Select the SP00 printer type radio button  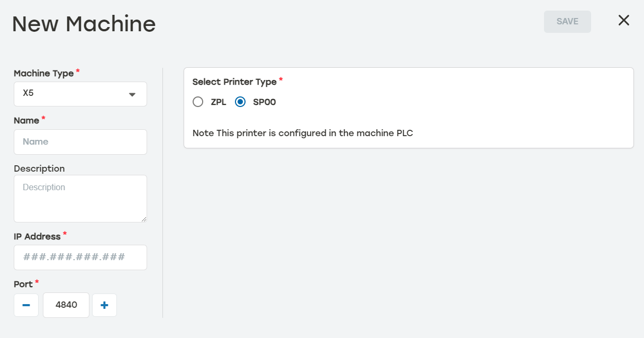[240, 102]
